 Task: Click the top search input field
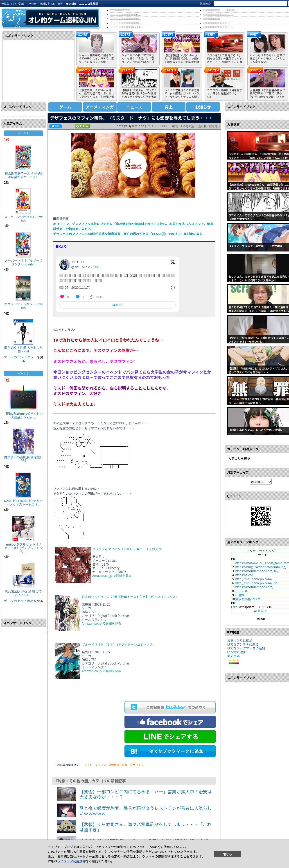(x=250, y=4)
